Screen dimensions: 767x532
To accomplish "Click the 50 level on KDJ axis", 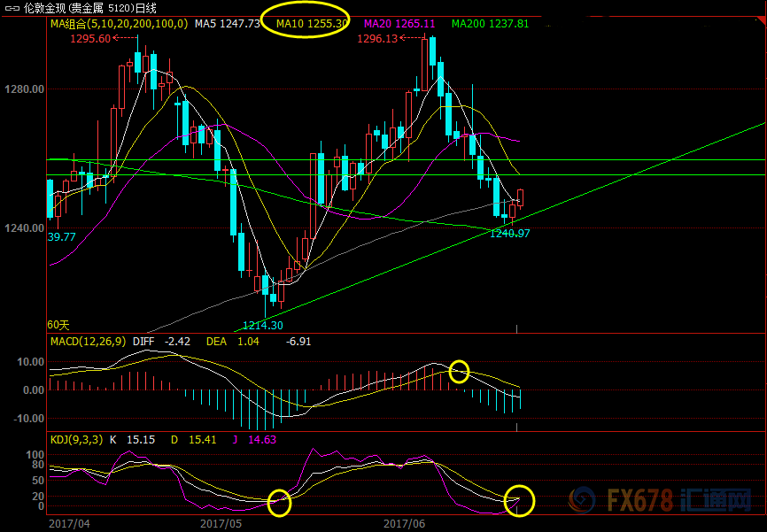I will [38, 481].
